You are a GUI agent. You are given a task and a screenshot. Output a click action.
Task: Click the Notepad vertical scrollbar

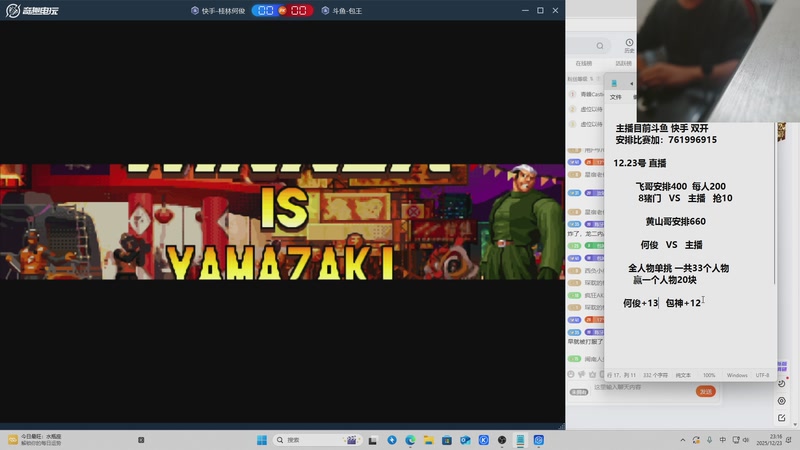(774, 204)
